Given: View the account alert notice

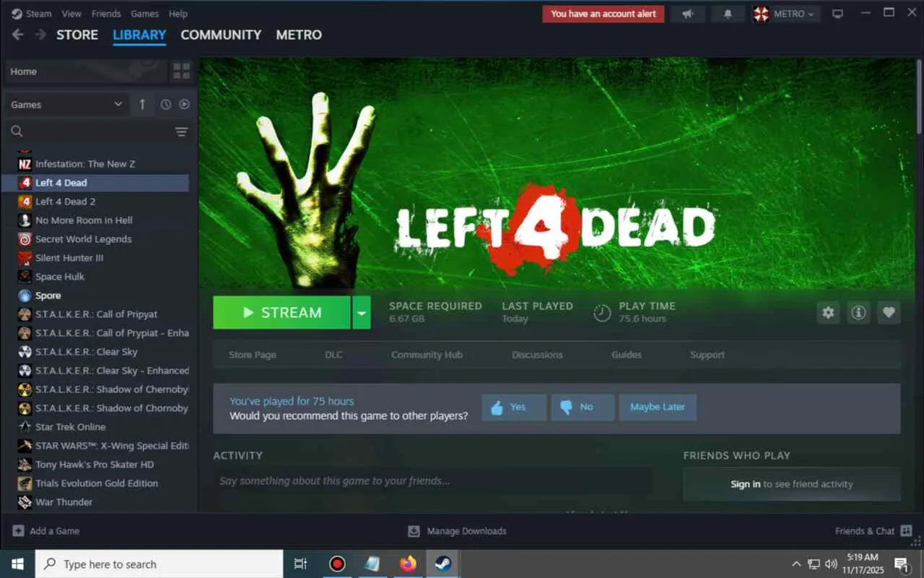Looking at the screenshot, I should [x=603, y=14].
